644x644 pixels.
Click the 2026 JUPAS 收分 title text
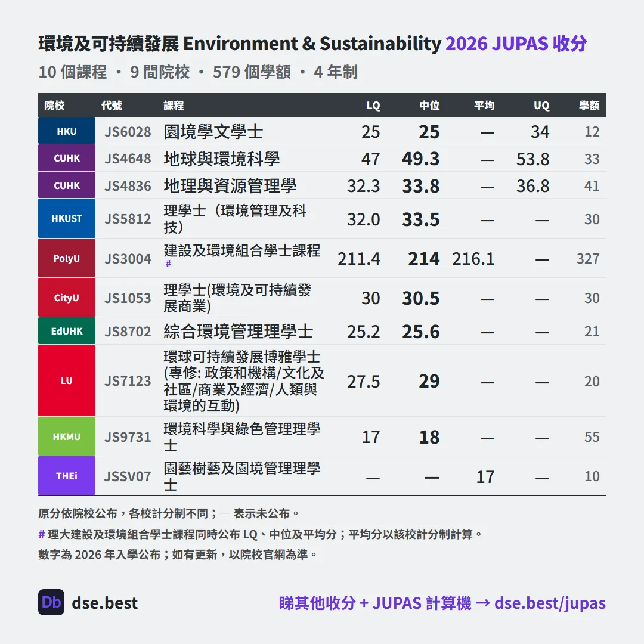516,44
